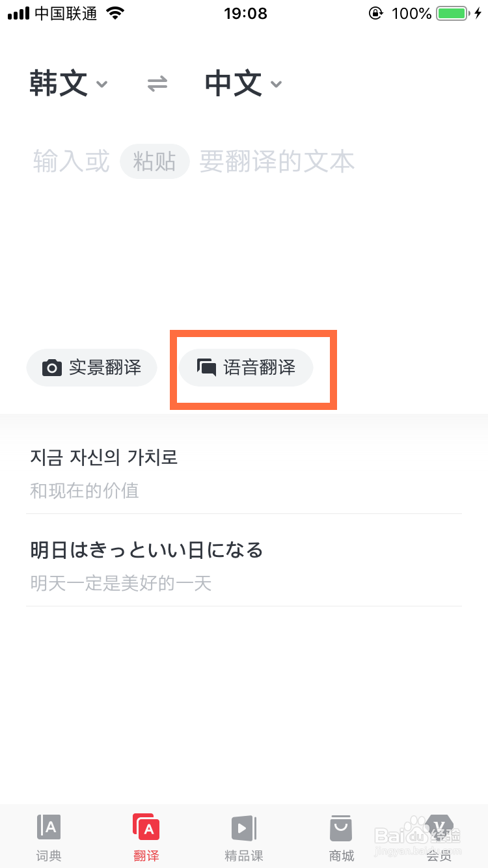This screenshot has height=868, width=488.
Task: Tap the speech bubble icon for 语音翻译
Action: tap(207, 367)
